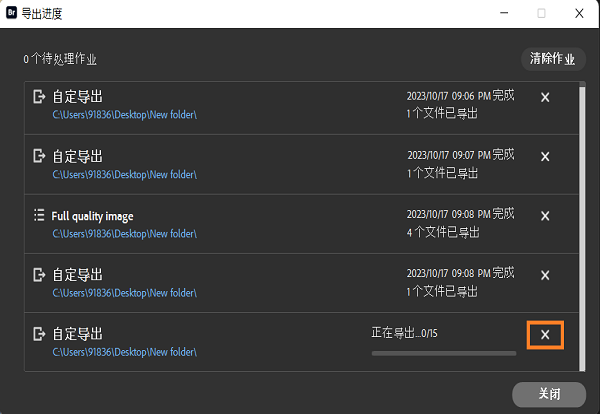
Task: Click the 0个待处理作业 label
Action: [60, 59]
